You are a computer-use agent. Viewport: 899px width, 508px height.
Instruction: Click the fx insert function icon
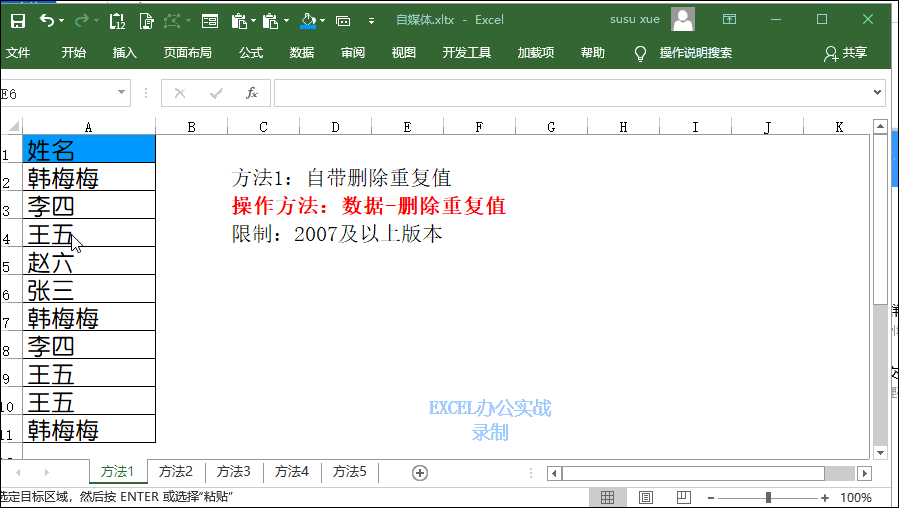click(252, 93)
